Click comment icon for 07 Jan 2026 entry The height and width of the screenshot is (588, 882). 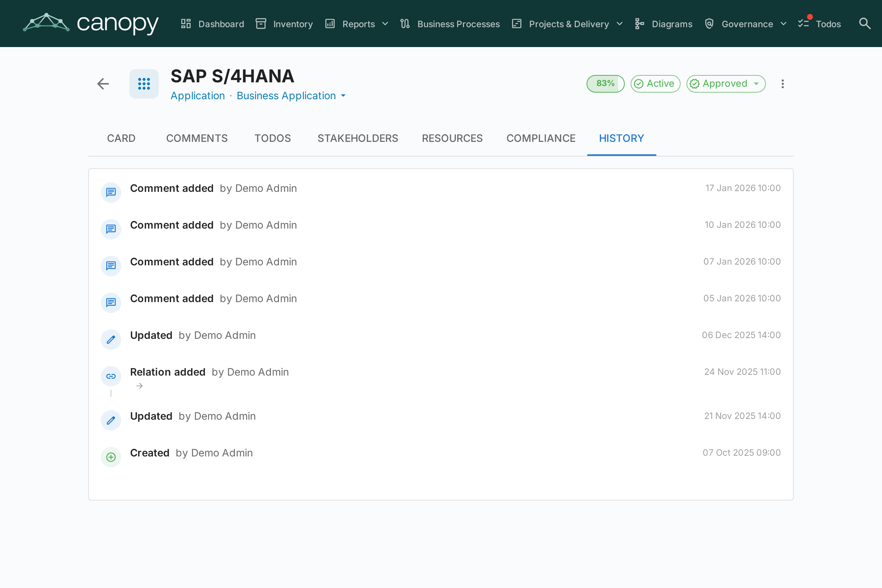[x=111, y=266]
